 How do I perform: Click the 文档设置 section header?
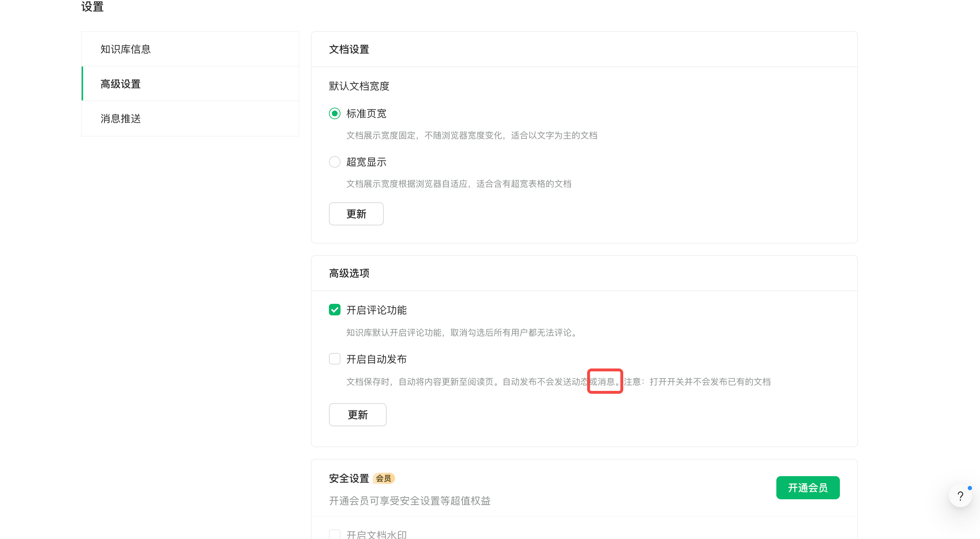point(349,49)
